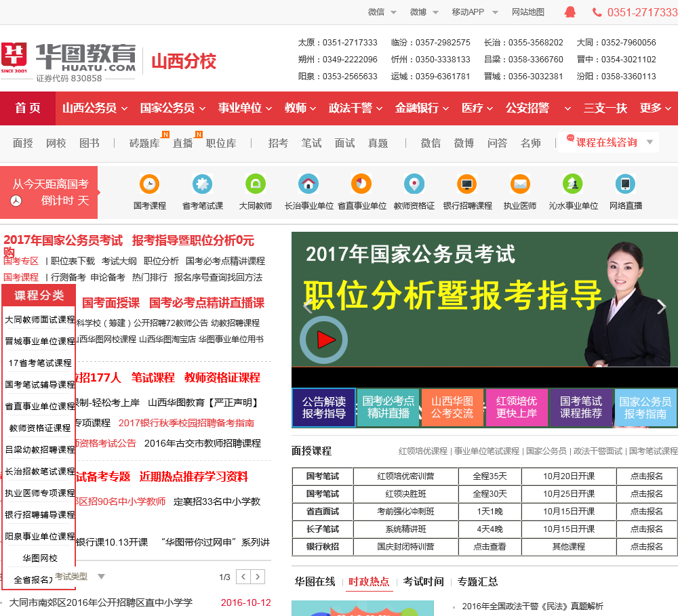The width and height of the screenshot is (678, 616).
Task: Go to the previous banner slide arrow
Action: click(x=308, y=306)
